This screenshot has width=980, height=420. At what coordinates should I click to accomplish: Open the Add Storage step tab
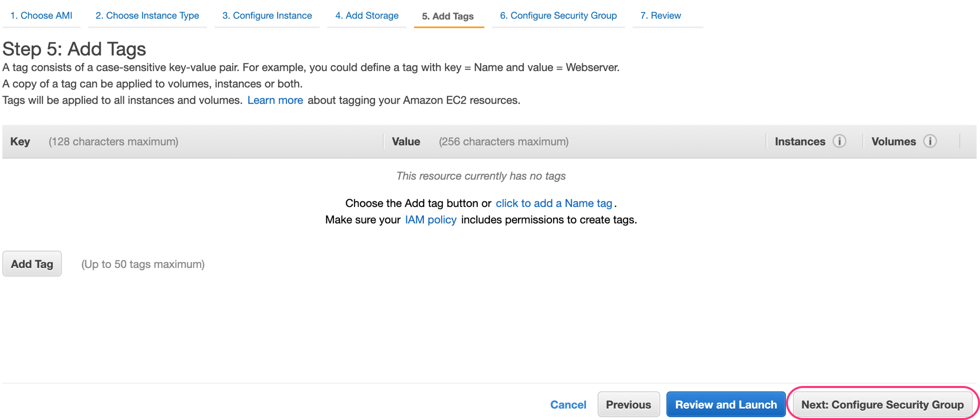366,15
